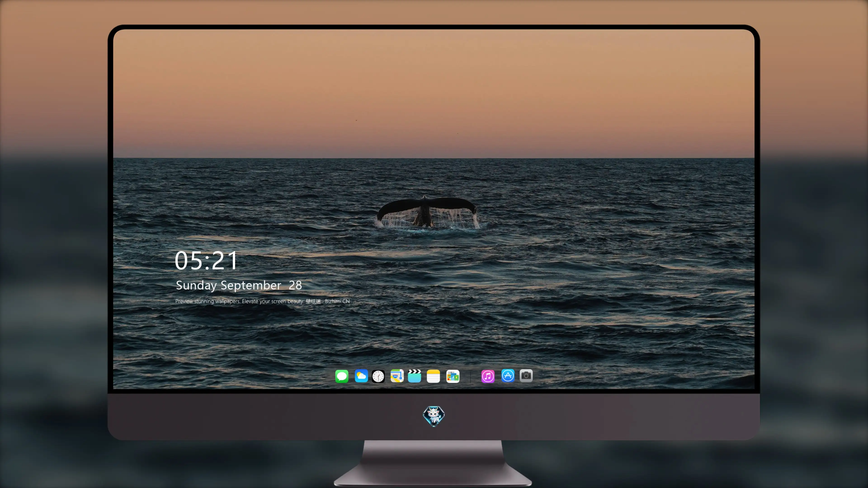Open the Maps app icon

397,376
